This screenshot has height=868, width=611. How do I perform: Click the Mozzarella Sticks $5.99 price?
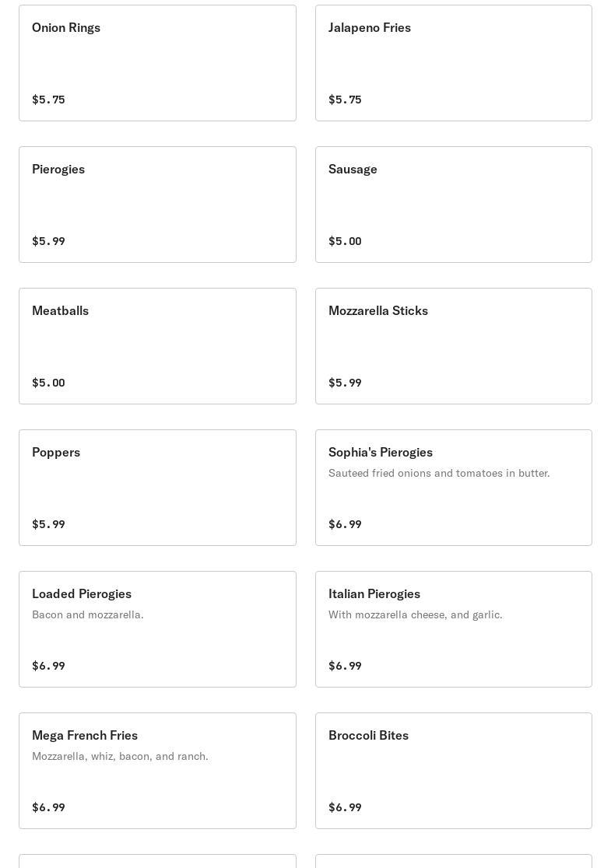pyautogui.click(x=345, y=383)
